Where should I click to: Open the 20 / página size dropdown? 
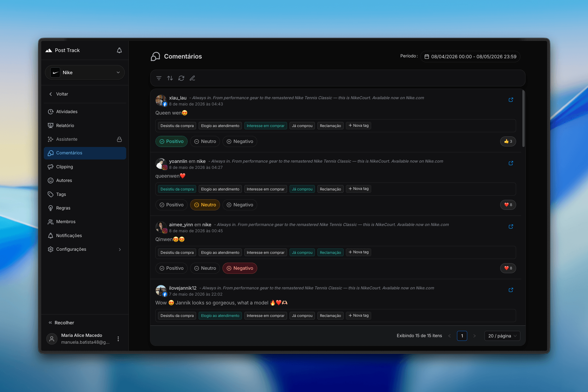point(502,336)
